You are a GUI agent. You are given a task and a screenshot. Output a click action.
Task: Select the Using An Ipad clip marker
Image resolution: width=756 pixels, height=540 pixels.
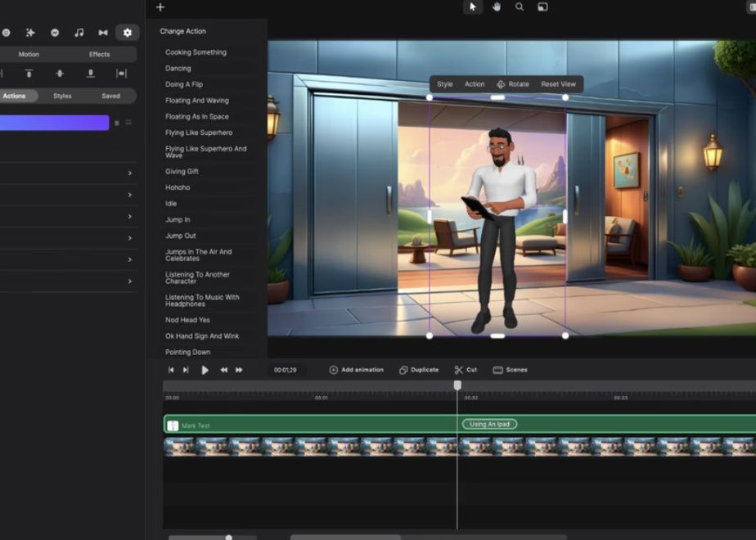[x=489, y=424]
